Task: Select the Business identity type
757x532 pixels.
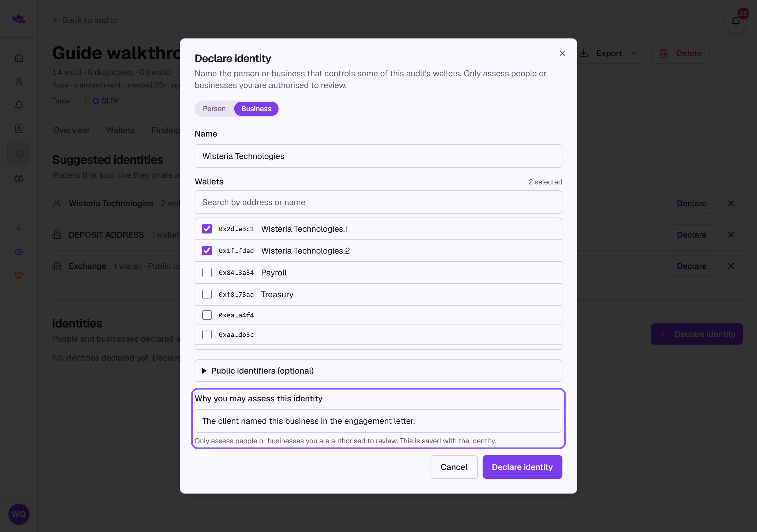Action: click(x=256, y=109)
